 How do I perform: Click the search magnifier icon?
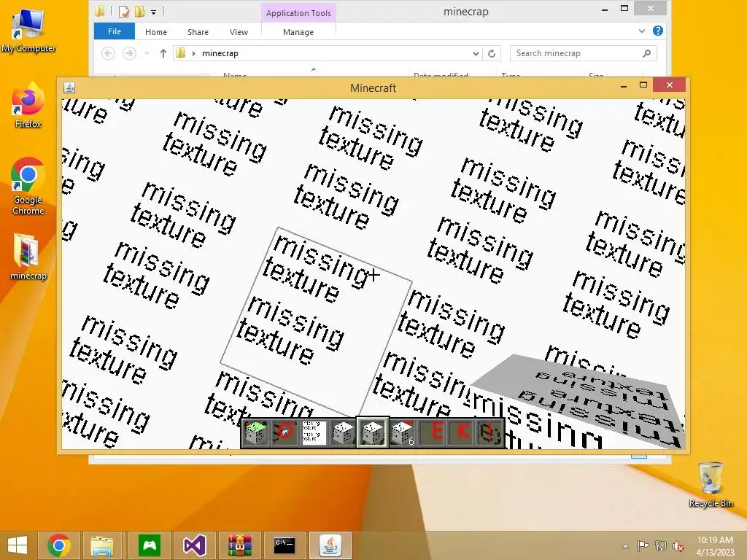[x=646, y=53]
